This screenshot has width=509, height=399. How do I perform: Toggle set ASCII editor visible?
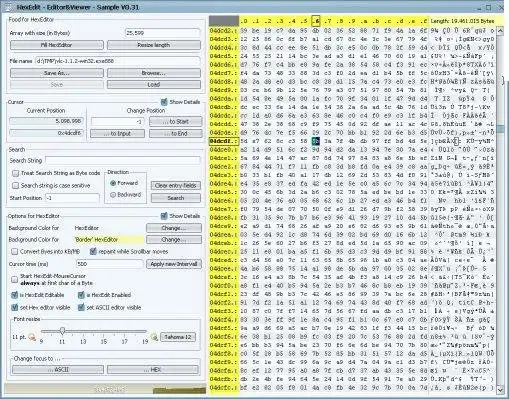tap(81, 307)
